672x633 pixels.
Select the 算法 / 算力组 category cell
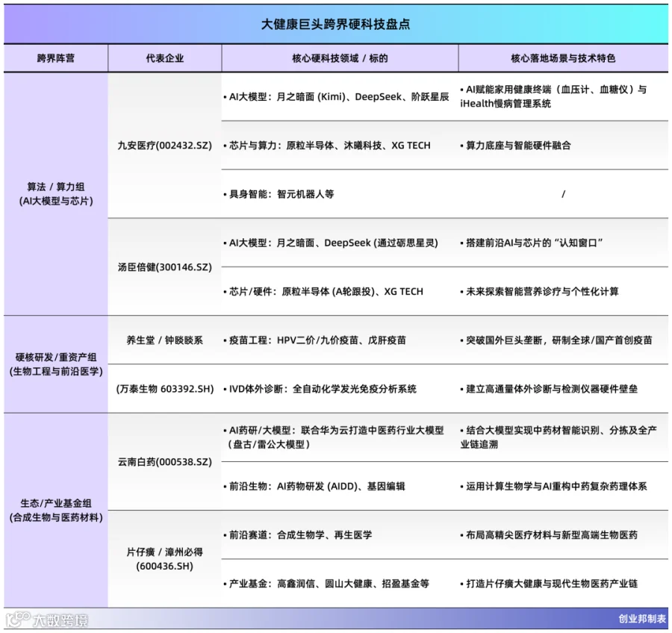point(56,194)
